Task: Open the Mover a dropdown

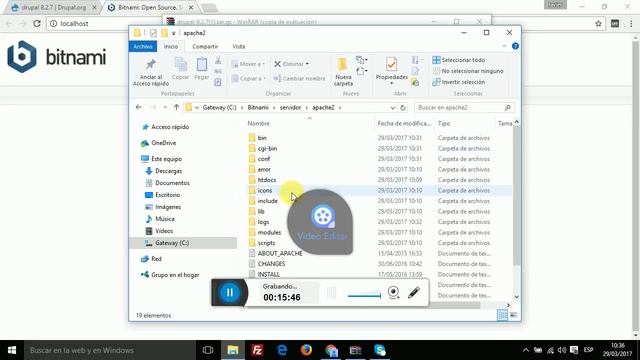Action: (248, 64)
